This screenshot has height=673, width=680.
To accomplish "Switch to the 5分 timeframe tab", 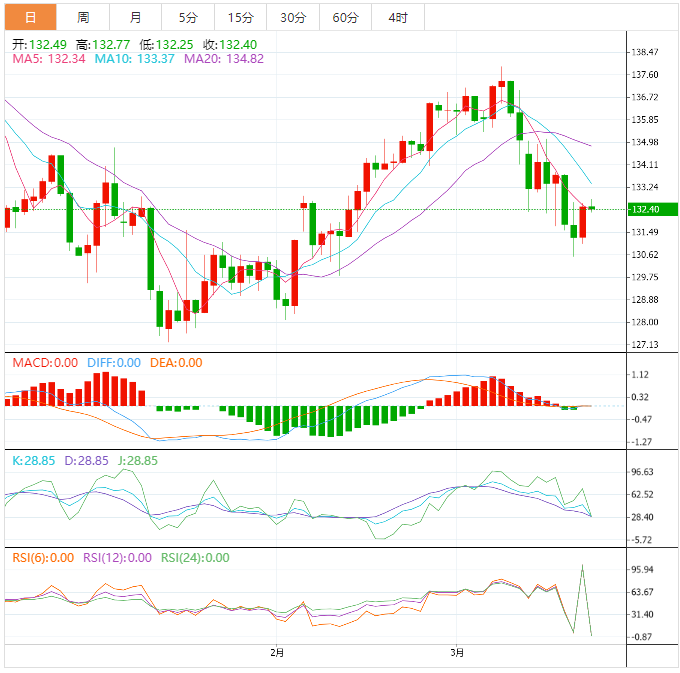I will [x=188, y=17].
